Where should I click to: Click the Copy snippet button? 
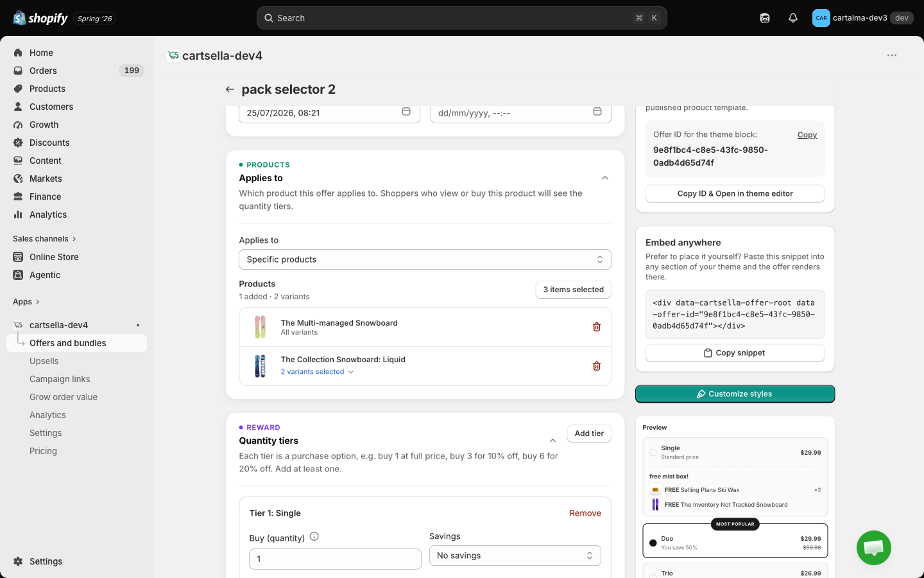tap(735, 353)
